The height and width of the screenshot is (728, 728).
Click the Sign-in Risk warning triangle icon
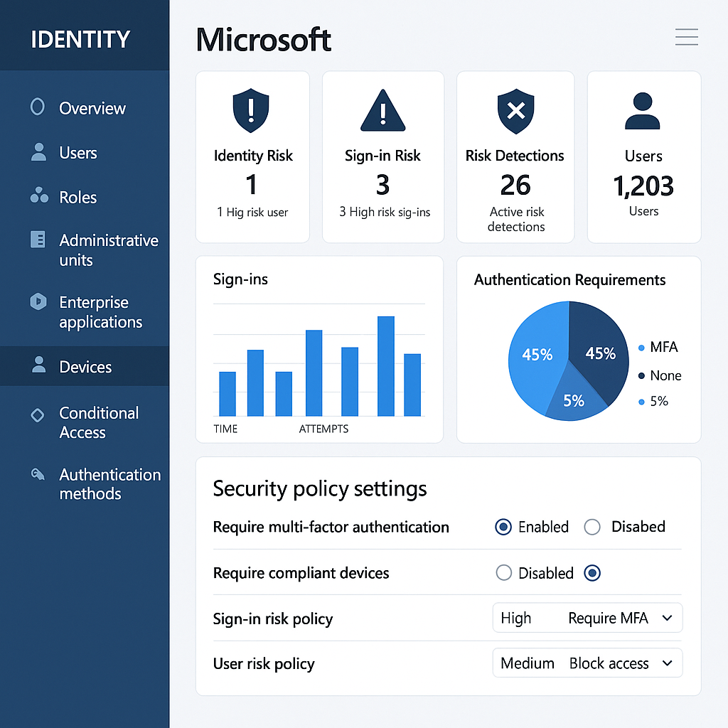pos(383,110)
